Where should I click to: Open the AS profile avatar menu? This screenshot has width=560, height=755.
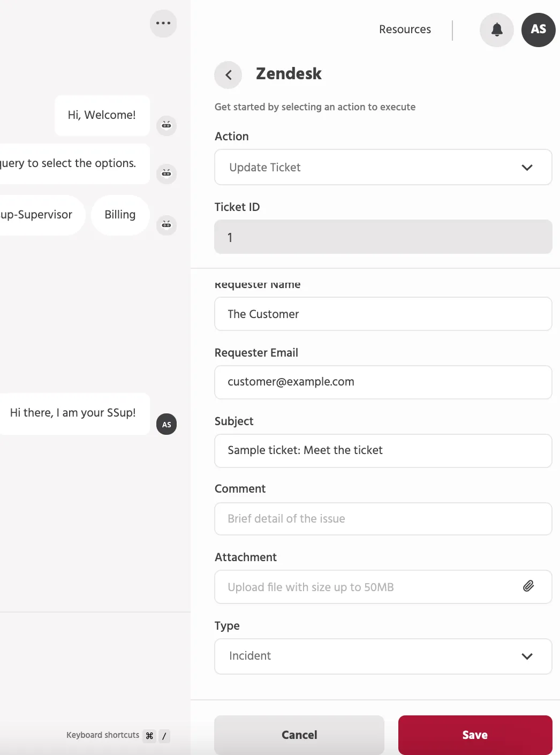click(539, 30)
